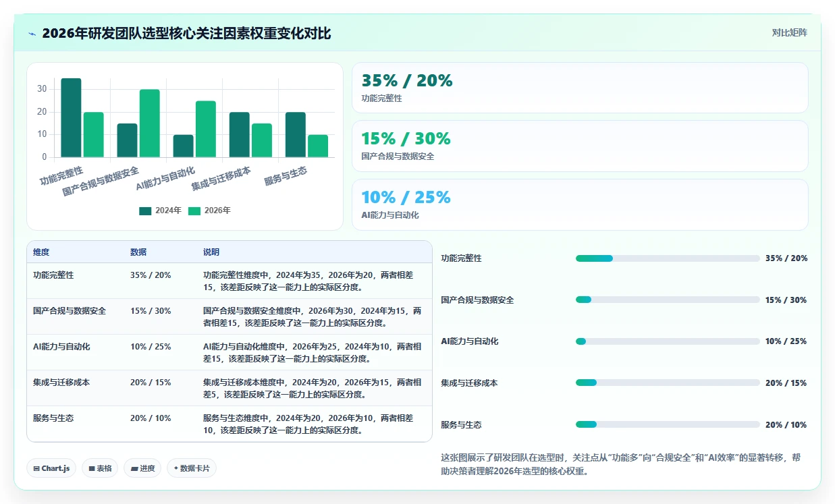Screen dimensions: 835x504
Task: Click the x-axis label 功能完整性 in chart
Action: (61, 177)
